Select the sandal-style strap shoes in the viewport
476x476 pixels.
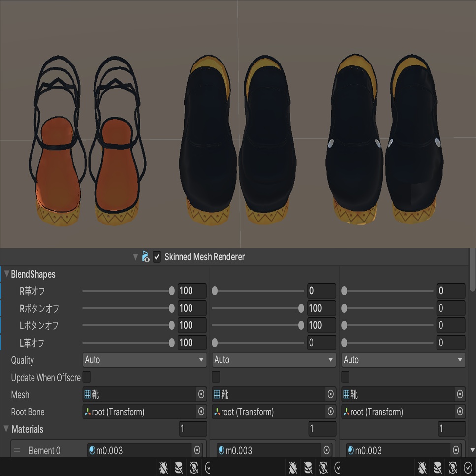point(88,141)
